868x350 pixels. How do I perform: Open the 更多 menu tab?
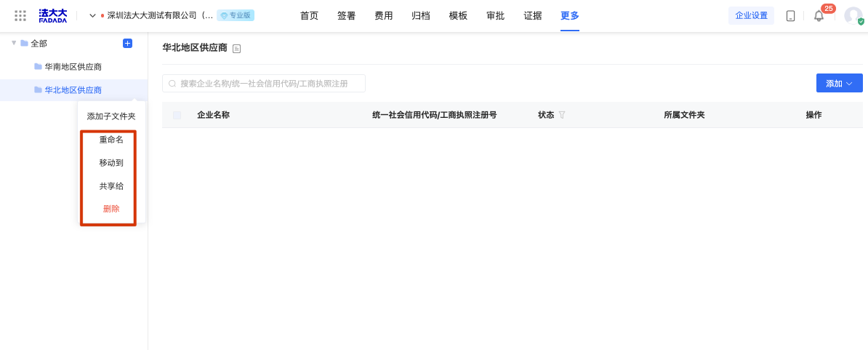click(570, 15)
